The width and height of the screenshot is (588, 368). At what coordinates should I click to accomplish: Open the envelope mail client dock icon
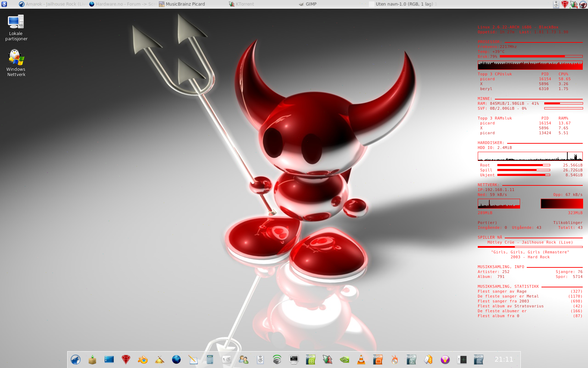(428, 360)
